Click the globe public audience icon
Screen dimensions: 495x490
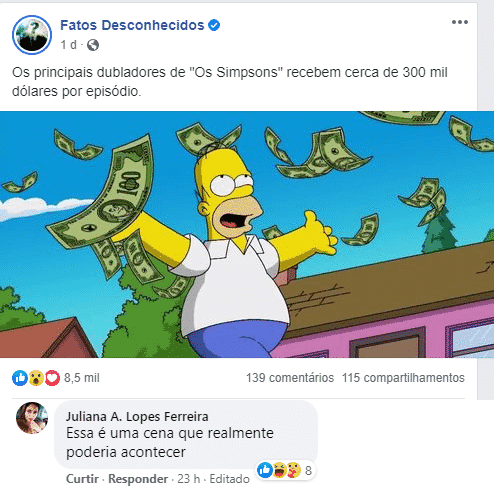(x=93, y=45)
